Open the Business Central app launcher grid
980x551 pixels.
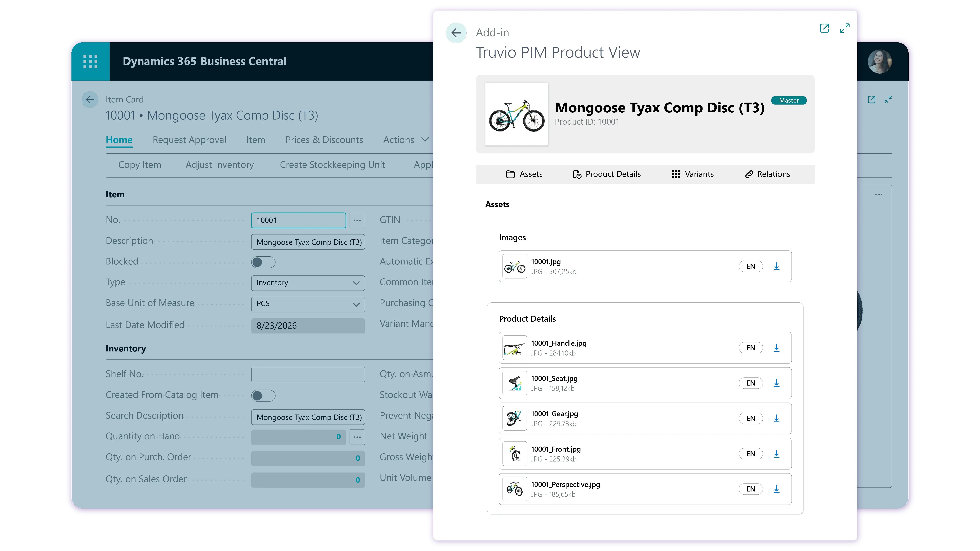[91, 62]
